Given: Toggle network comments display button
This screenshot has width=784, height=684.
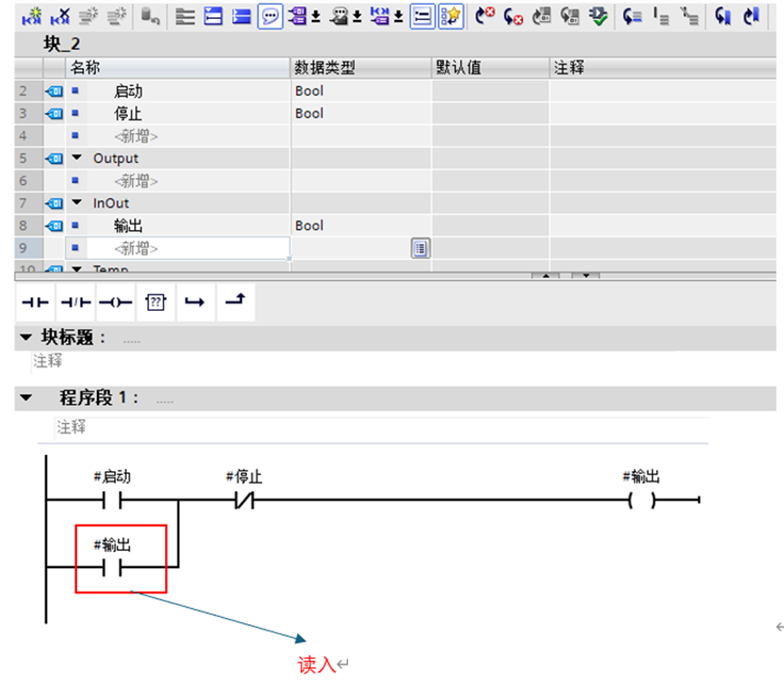Looking at the screenshot, I should click(x=422, y=16).
